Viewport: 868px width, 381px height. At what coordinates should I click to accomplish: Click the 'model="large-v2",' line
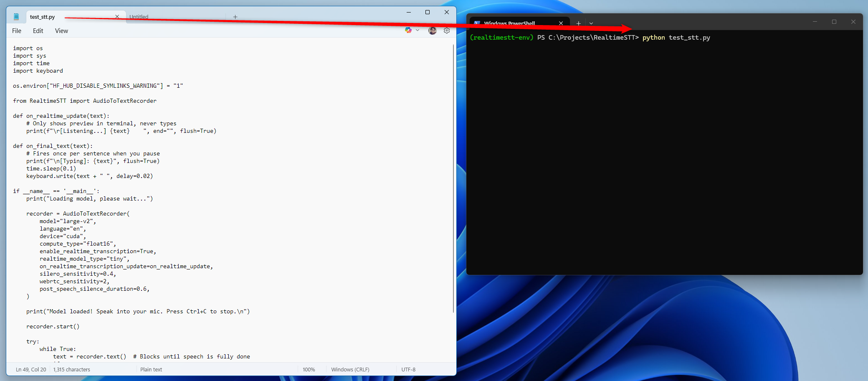(x=68, y=221)
